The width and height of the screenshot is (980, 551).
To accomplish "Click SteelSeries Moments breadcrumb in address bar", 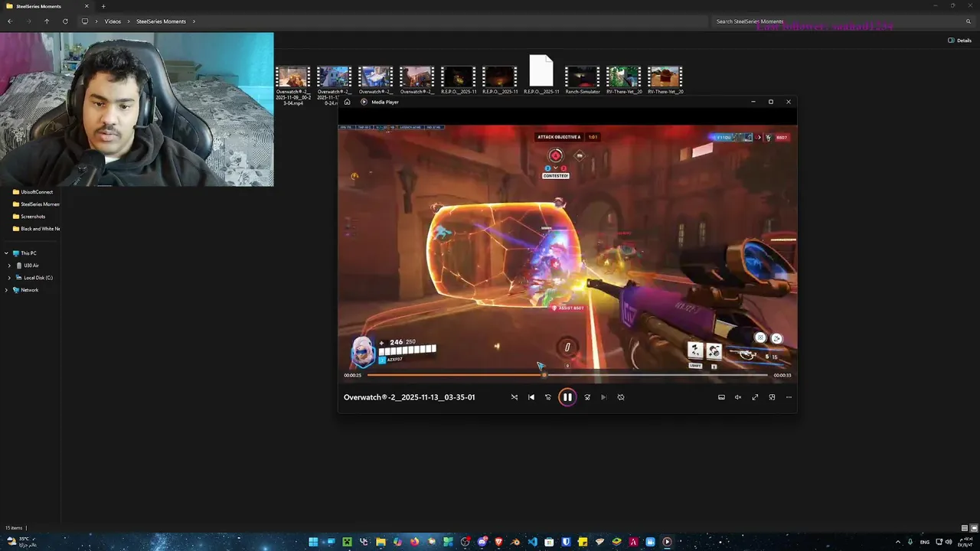I will (161, 21).
